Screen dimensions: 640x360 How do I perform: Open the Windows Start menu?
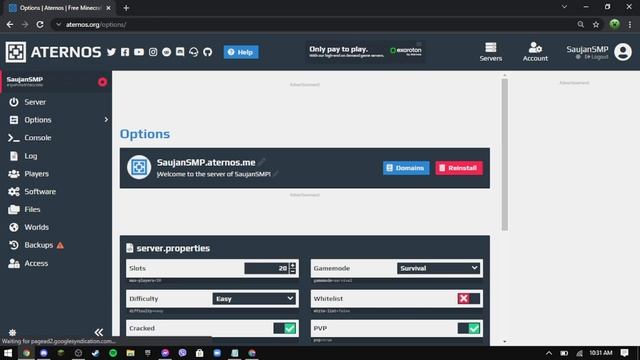tap(8, 353)
